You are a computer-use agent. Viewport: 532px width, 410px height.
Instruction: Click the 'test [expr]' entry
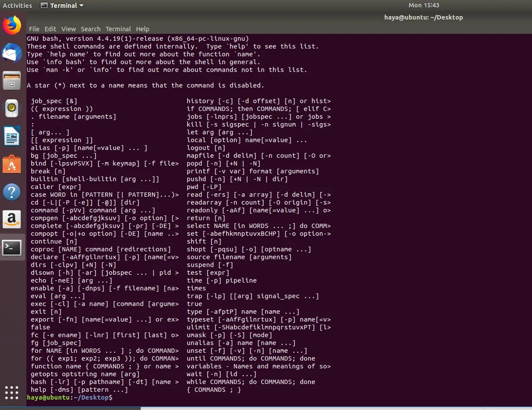coord(208,273)
